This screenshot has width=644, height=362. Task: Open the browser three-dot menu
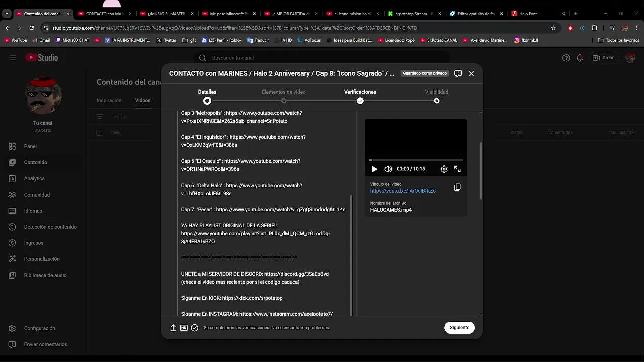636,28
